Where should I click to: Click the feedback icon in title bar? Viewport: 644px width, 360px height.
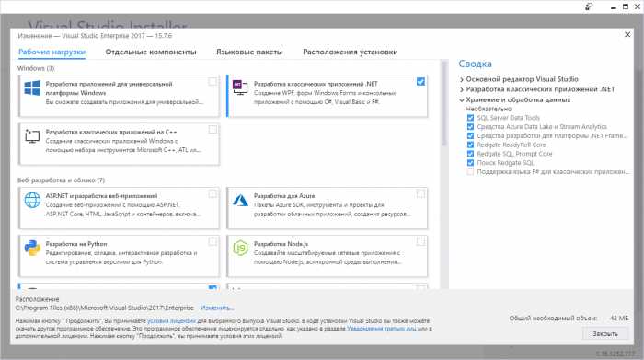pos(589,6)
